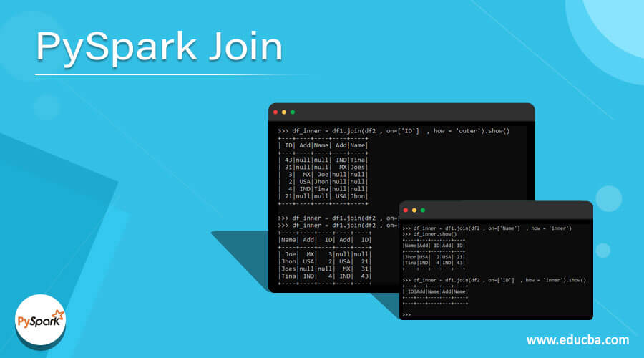This screenshot has height=358, width=644.
Task: Click header 'ID| Add|Name| Add|Name' in large terminal
Action: coord(323,145)
